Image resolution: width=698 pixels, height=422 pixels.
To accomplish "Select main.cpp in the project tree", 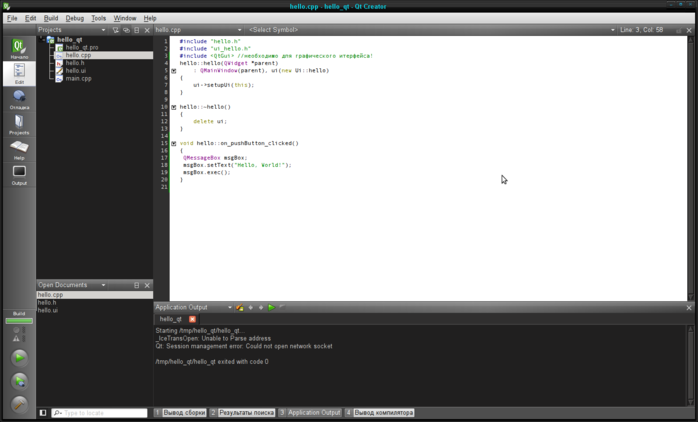I will (x=79, y=78).
